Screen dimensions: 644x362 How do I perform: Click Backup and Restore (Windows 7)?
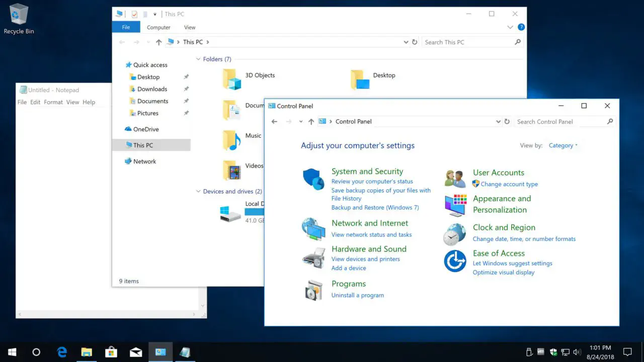point(375,207)
